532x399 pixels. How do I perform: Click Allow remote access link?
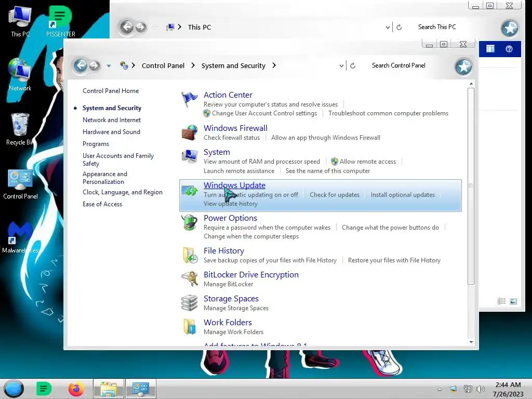368,162
